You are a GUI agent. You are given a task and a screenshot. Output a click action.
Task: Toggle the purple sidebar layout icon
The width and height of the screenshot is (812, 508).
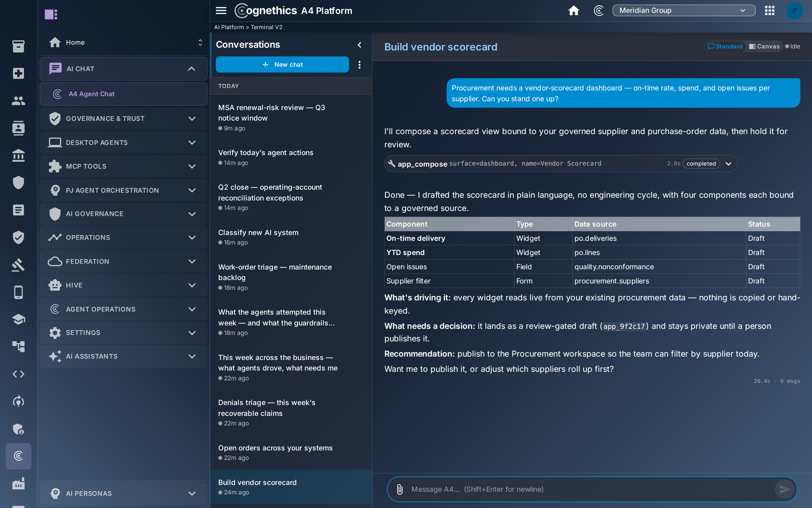coord(51,14)
